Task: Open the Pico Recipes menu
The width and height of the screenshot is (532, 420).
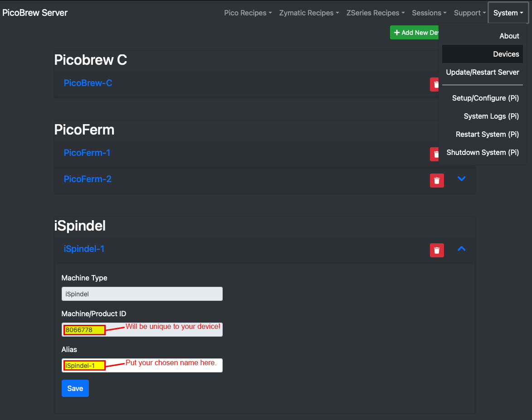Action: point(248,13)
